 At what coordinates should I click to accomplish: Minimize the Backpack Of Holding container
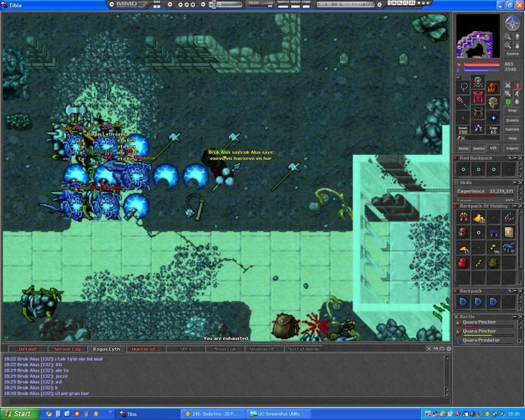(515, 206)
